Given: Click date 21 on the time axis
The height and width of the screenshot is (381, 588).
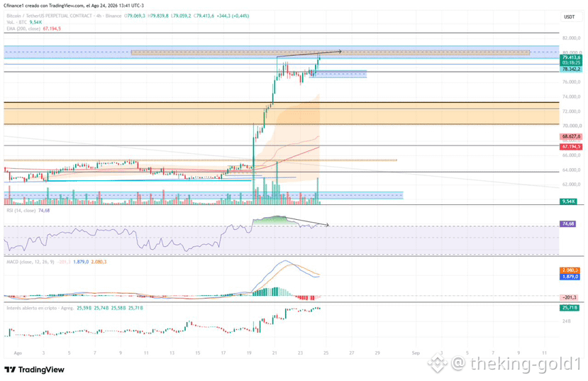Looking at the screenshot, I should (274, 353).
